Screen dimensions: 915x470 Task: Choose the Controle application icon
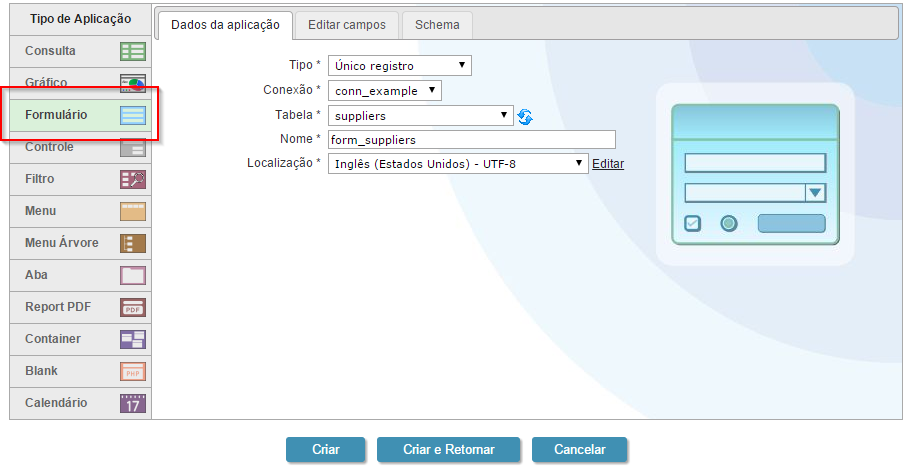coord(132,147)
